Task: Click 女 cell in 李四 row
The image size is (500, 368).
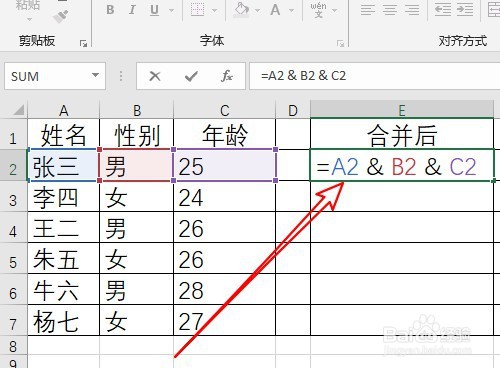Action: coord(137,196)
